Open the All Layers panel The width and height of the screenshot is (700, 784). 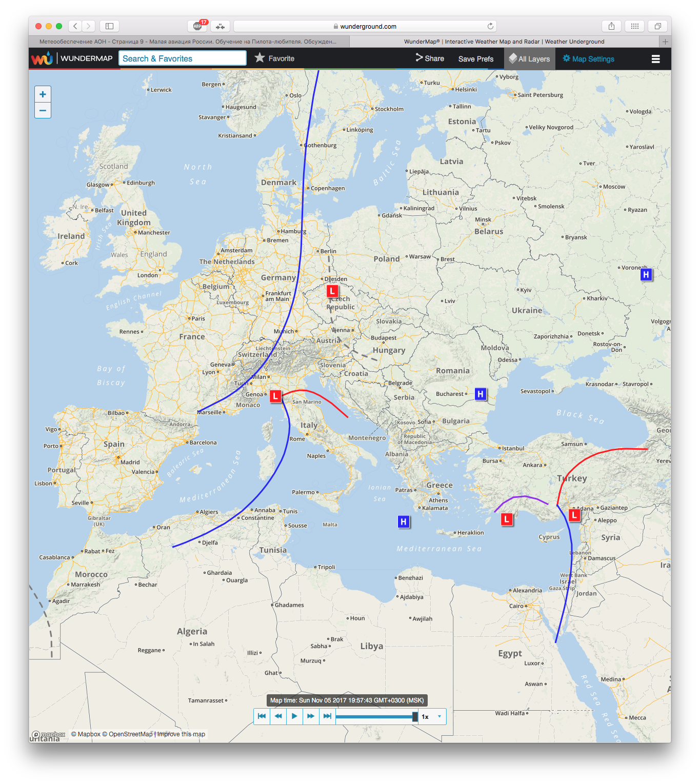pyautogui.click(x=529, y=59)
